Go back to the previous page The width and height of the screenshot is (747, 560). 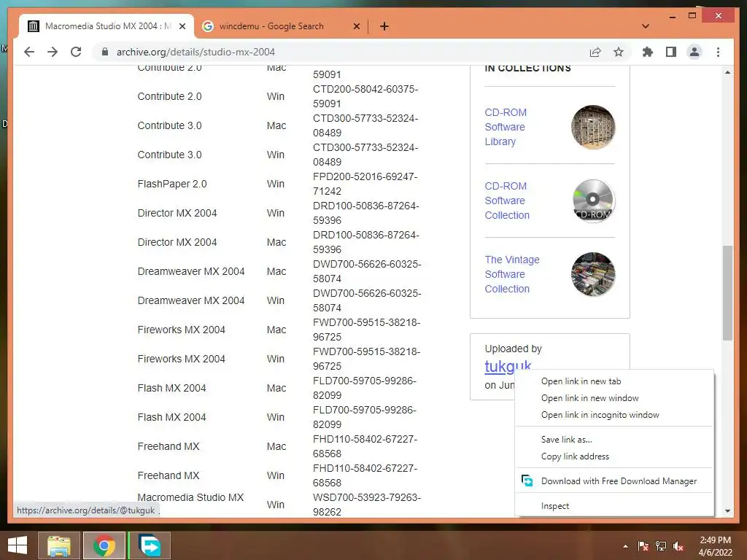(x=29, y=52)
